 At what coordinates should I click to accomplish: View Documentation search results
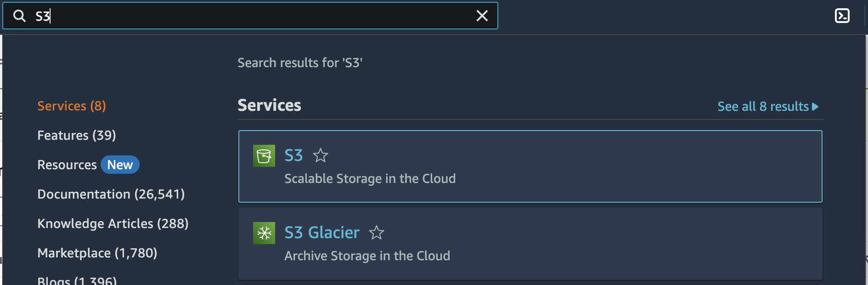coord(111,194)
